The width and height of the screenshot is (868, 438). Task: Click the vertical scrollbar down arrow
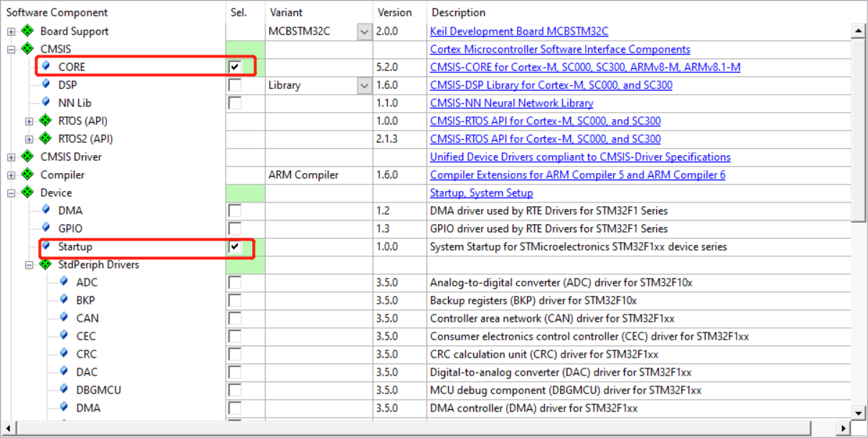point(859,413)
